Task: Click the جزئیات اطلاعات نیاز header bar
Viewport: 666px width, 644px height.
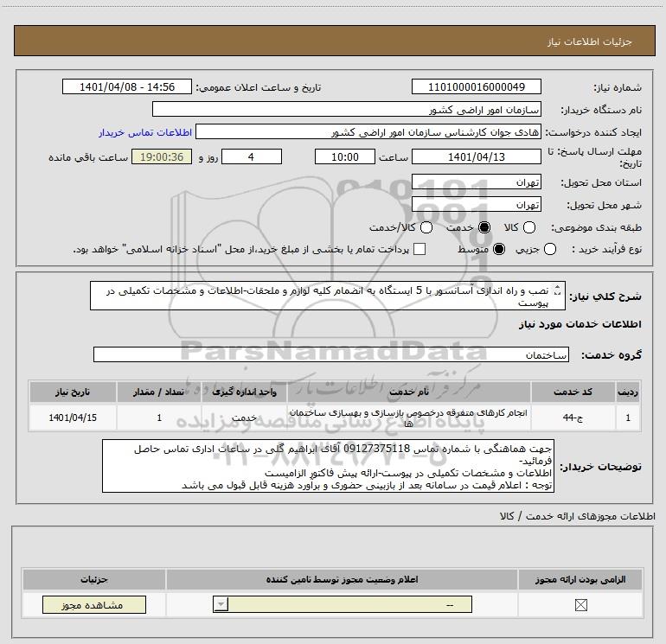Action: click(335, 41)
